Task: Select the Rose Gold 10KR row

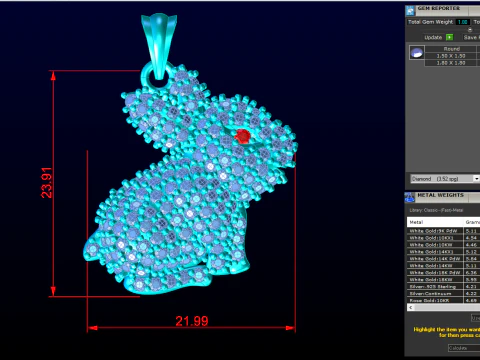Action: coord(443,300)
